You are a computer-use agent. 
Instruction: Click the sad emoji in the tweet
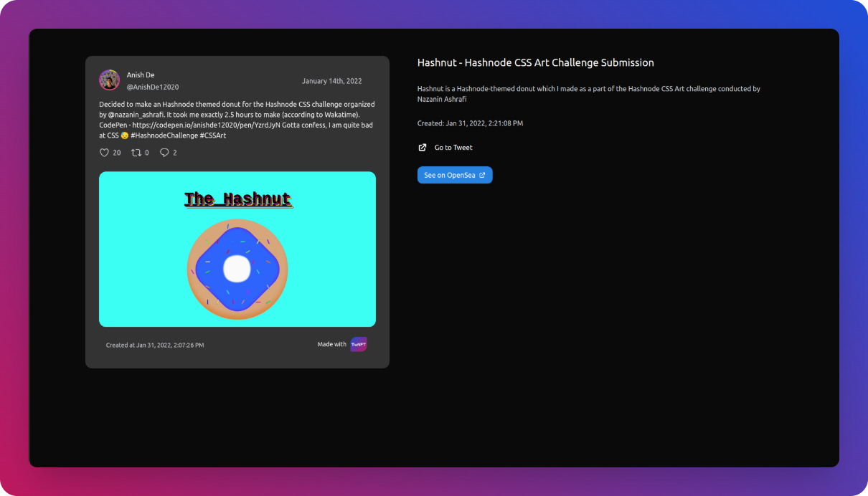pos(125,135)
